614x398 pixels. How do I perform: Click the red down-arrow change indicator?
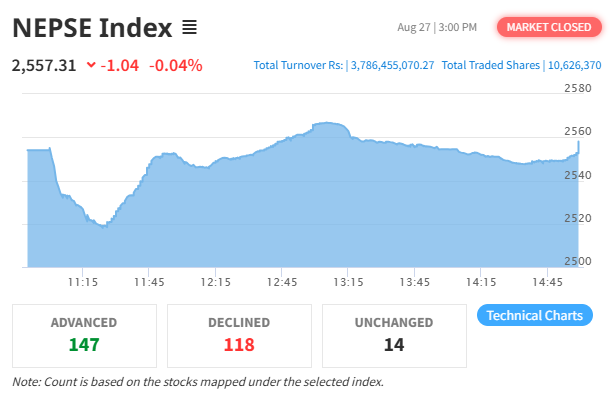tap(91, 65)
